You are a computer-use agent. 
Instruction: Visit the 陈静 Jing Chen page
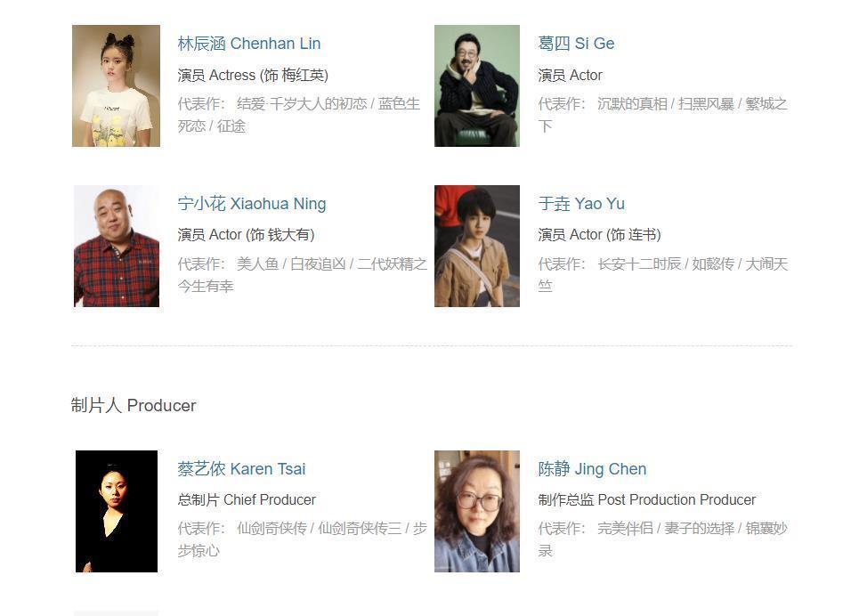(592, 469)
